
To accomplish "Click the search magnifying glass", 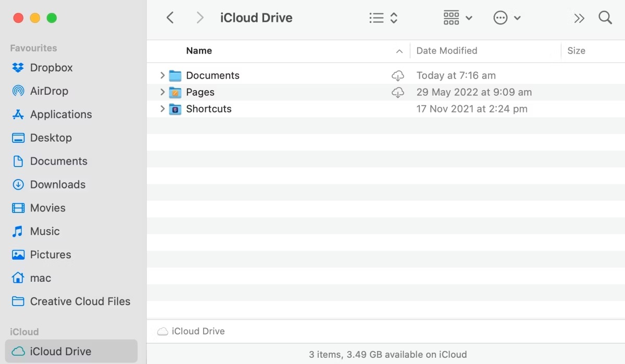I will click(x=605, y=17).
